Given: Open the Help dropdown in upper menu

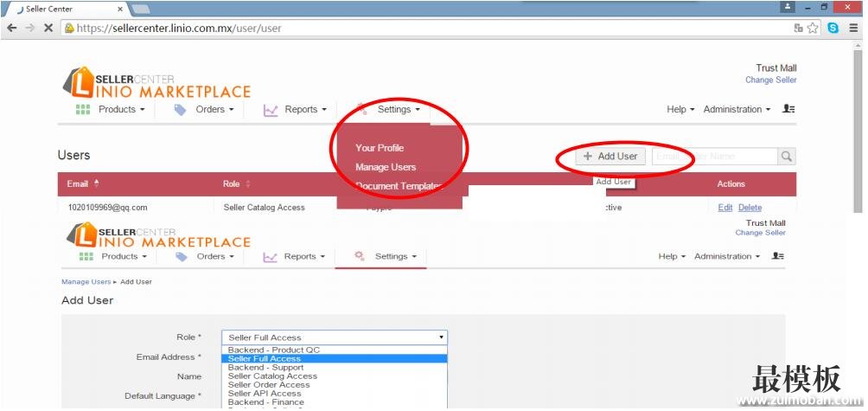Looking at the screenshot, I should click(680, 109).
